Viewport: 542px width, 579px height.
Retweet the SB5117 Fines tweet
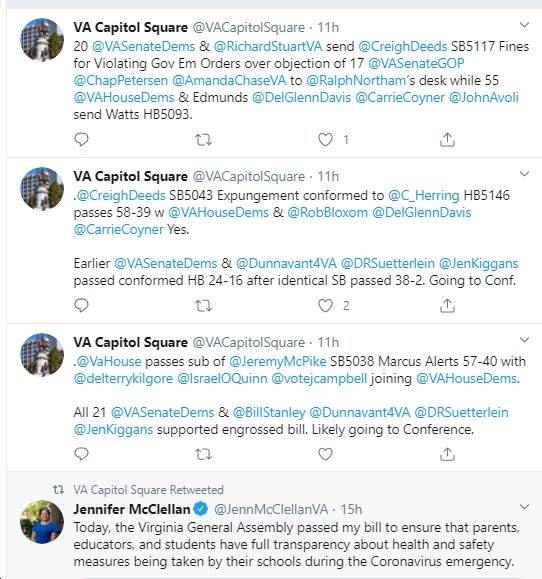click(x=203, y=140)
